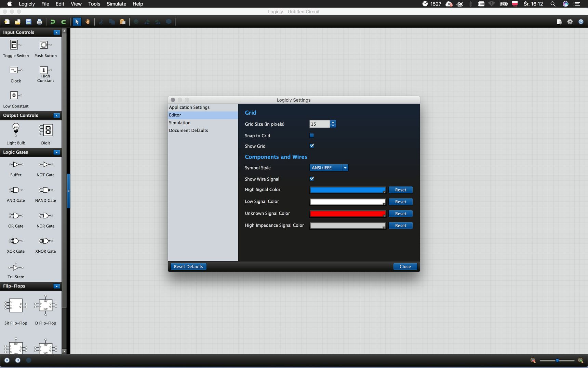Pick the NOR Gate

(45, 220)
